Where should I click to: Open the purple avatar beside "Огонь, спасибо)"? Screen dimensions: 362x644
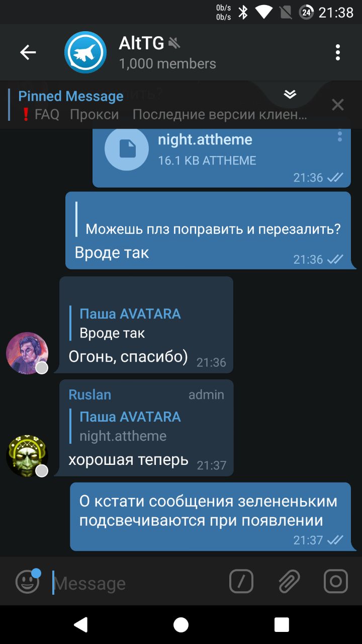27,353
